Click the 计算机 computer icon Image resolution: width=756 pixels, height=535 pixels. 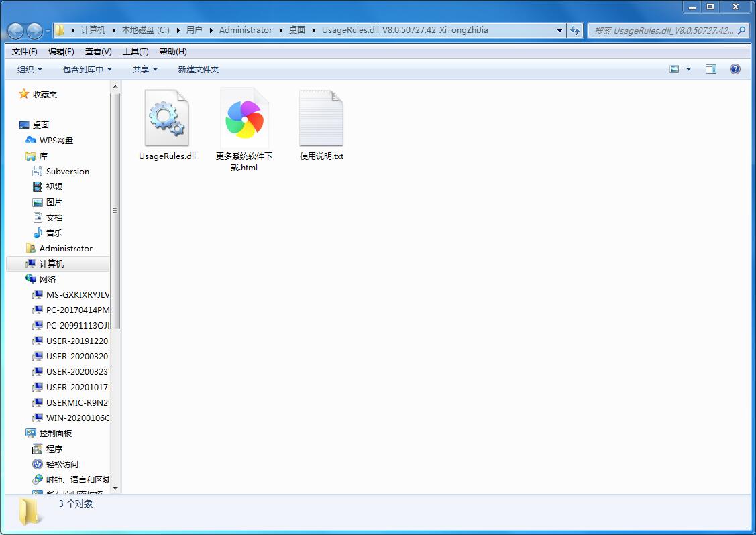[31, 263]
